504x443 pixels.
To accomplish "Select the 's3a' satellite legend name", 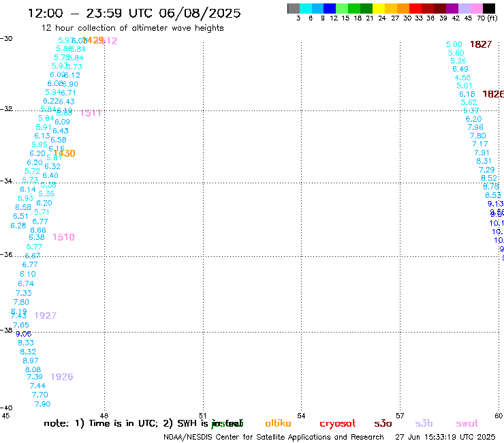I will [383, 423].
